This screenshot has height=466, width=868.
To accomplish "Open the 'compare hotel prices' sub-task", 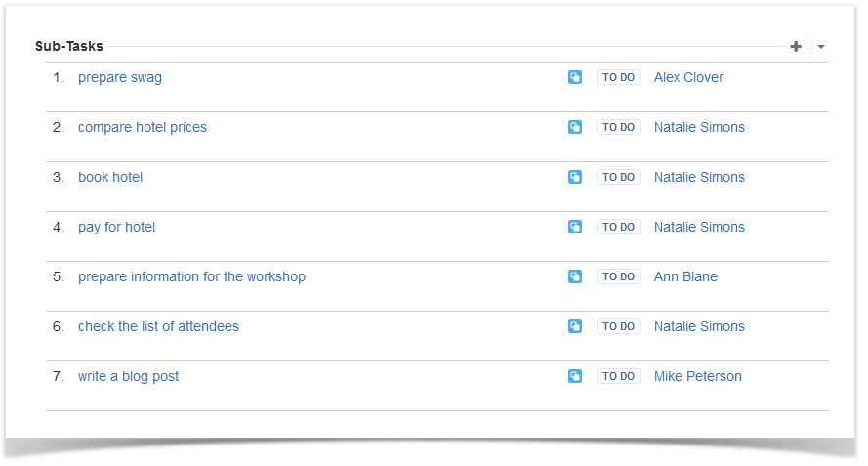I will (x=143, y=127).
